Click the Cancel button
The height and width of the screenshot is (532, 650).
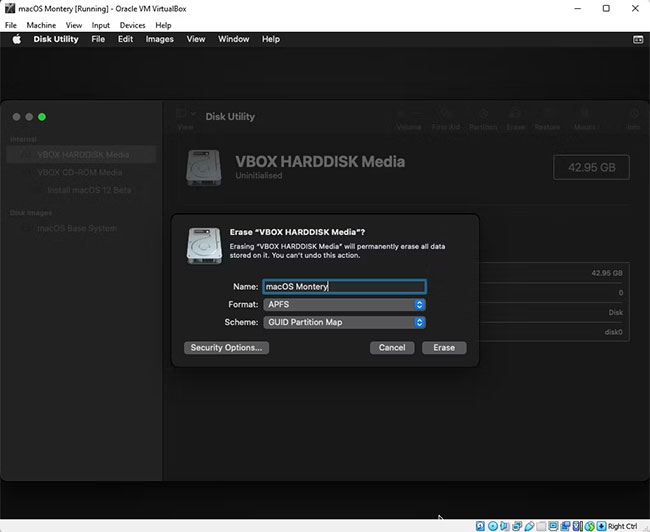[x=392, y=347]
